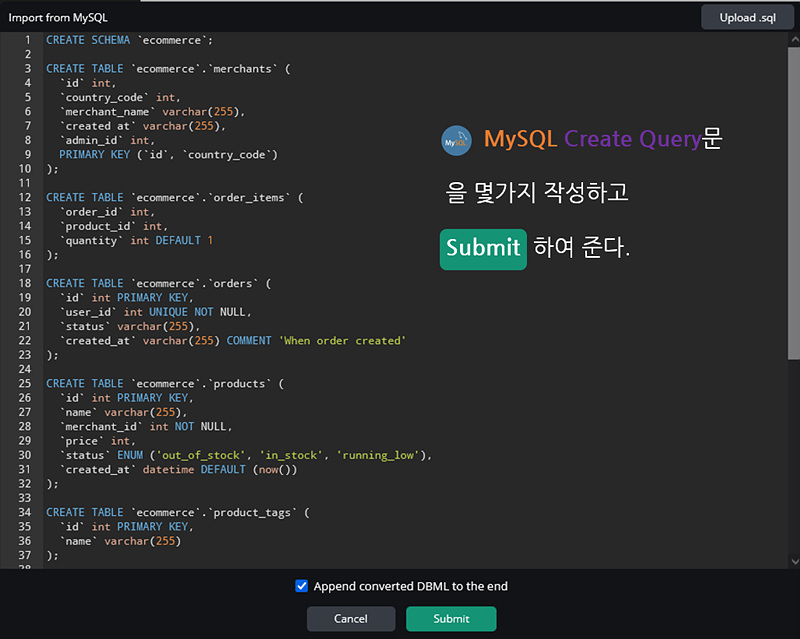Image resolution: width=800 pixels, height=639 pixels.
Task: Click the `country_code` int line 5
Action: coord(120,97)
